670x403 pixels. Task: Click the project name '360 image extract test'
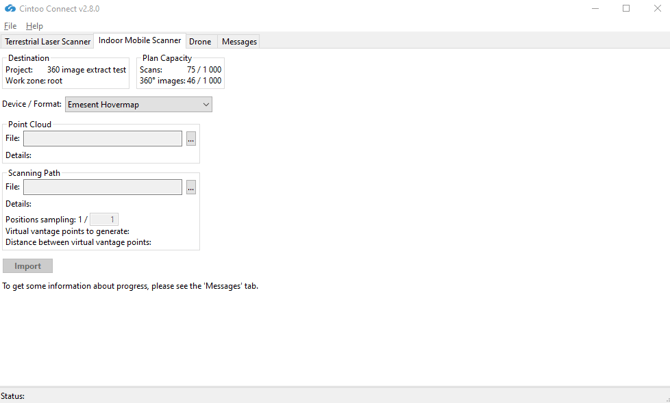coord(86,70)
